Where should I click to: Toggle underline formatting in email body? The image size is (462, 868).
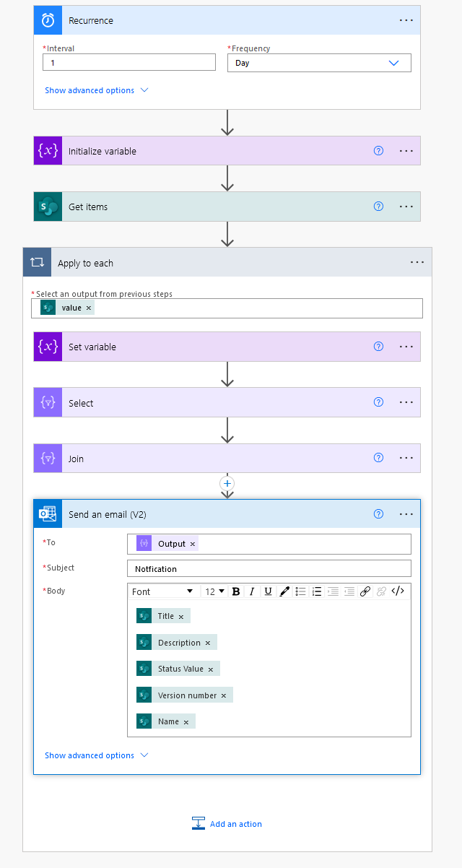[268, 591]
